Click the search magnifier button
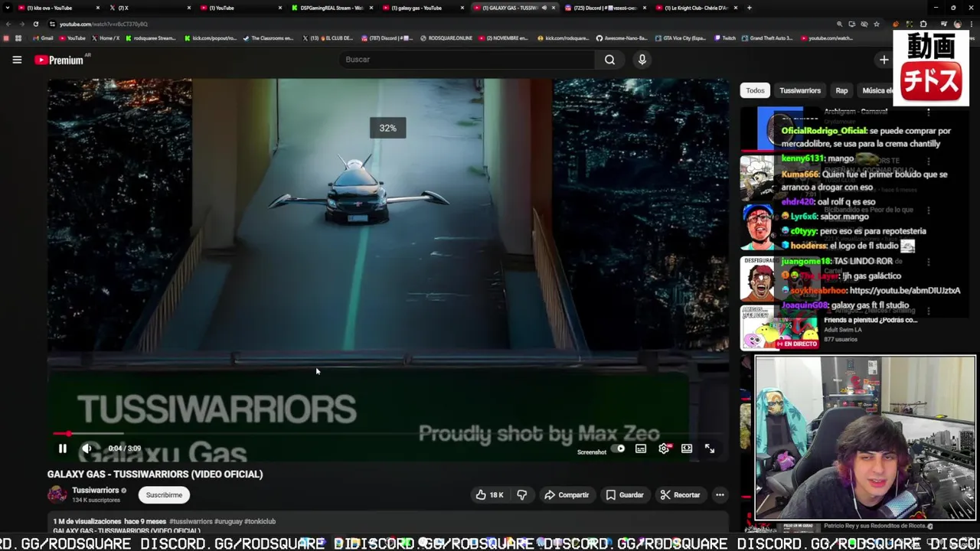Viewport: 980px width, 551px height. (x=609, y=60)
